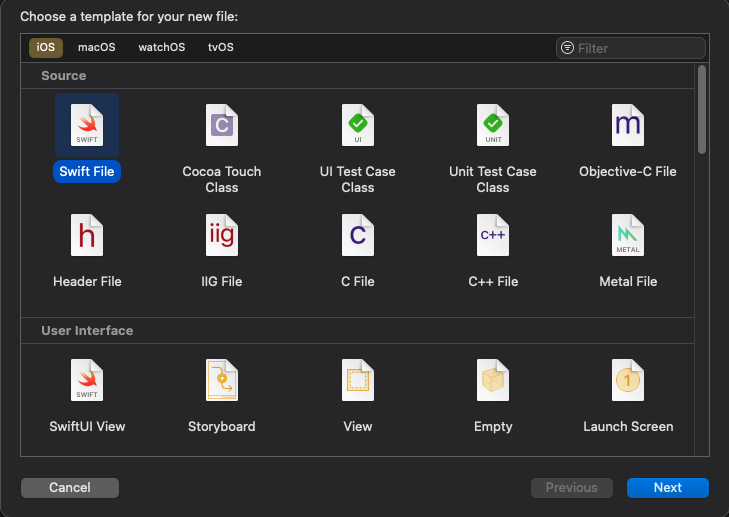Click the Cocoa Touch Class label
729x517 pixels.
click(222, 179)
